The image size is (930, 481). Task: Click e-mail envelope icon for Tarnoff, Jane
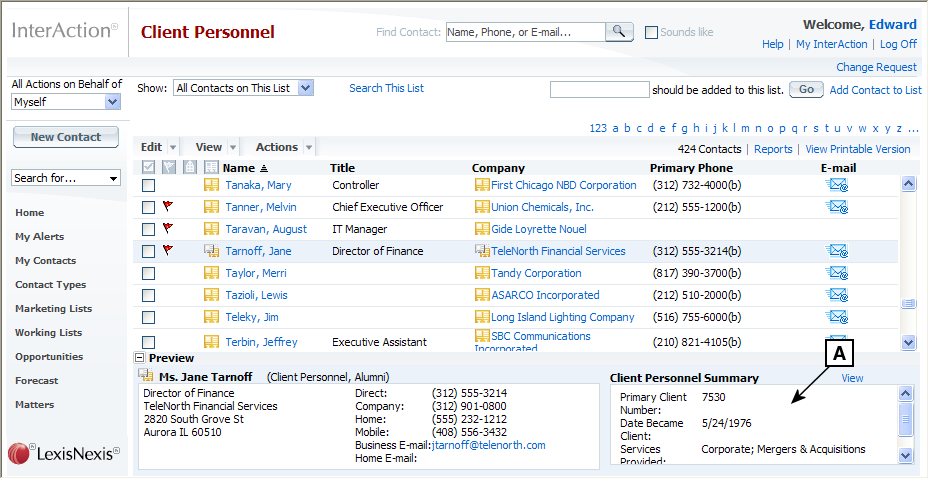837,251
